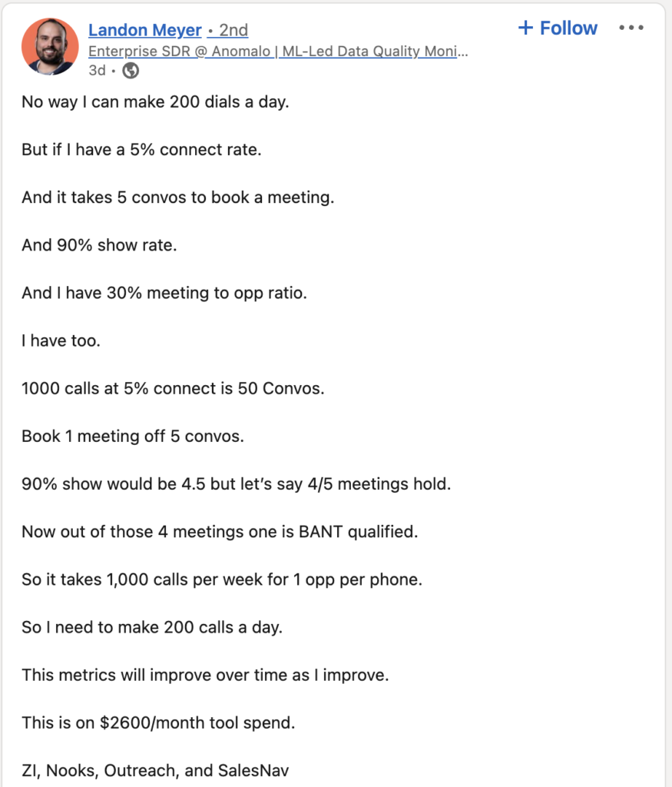Image resolution: width=672 pixels, height=787 pixels.
Task: Click the Enterprise SDR @ Anomalo headline
Action: click(x=278, y=51)
